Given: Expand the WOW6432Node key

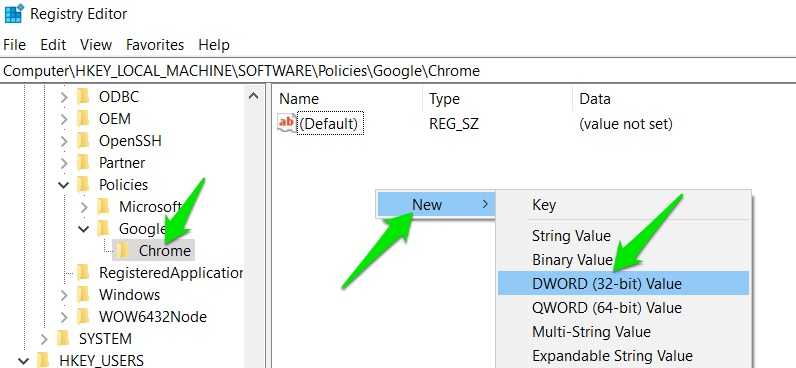Looking at the screenshot, I should [x=64, y=317].
